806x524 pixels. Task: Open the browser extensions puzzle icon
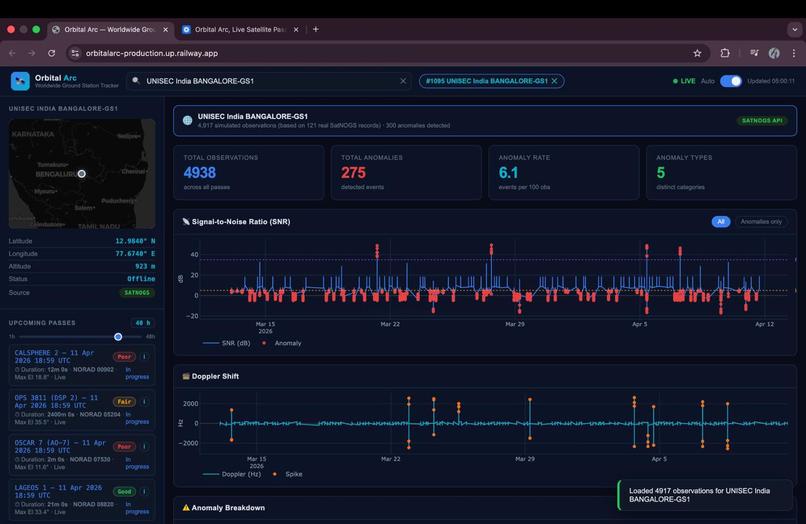[725, 53]
